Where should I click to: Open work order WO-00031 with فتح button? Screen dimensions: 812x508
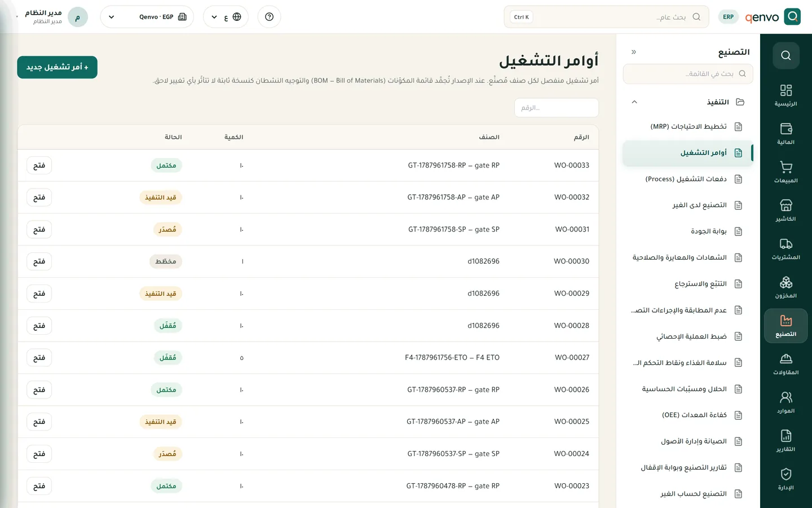[x=39, y=230]
